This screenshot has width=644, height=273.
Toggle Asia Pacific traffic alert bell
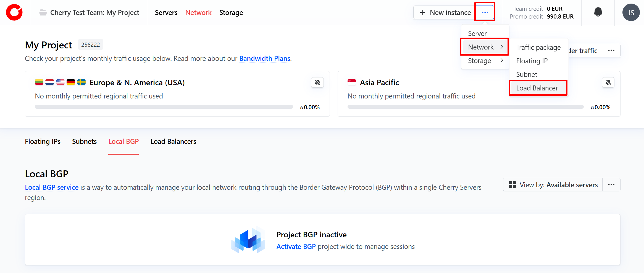pyautogui.click(x=608, y=82)
